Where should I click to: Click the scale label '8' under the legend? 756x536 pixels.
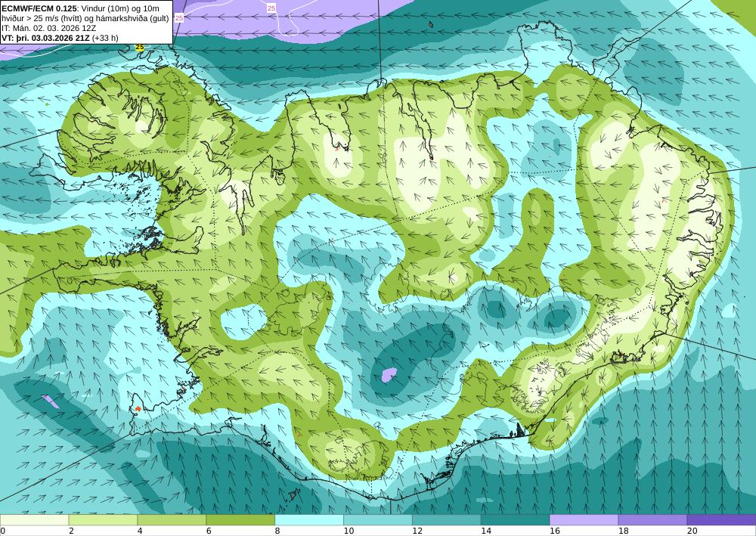[x=277, y=531]
